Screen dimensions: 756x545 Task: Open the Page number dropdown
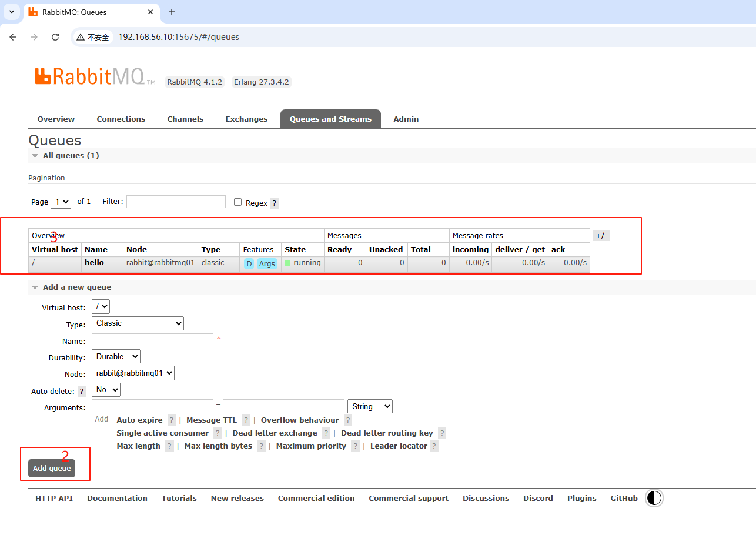point(61,202)
